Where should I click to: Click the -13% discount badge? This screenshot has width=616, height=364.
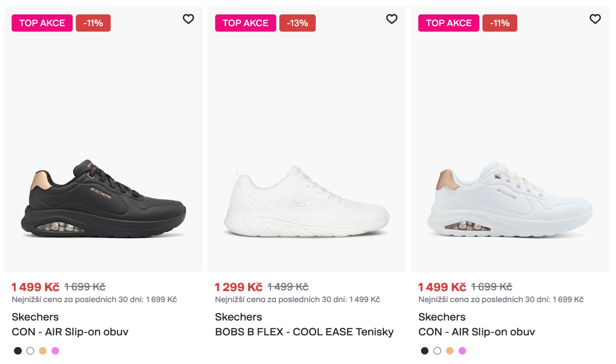click(298, 23)
